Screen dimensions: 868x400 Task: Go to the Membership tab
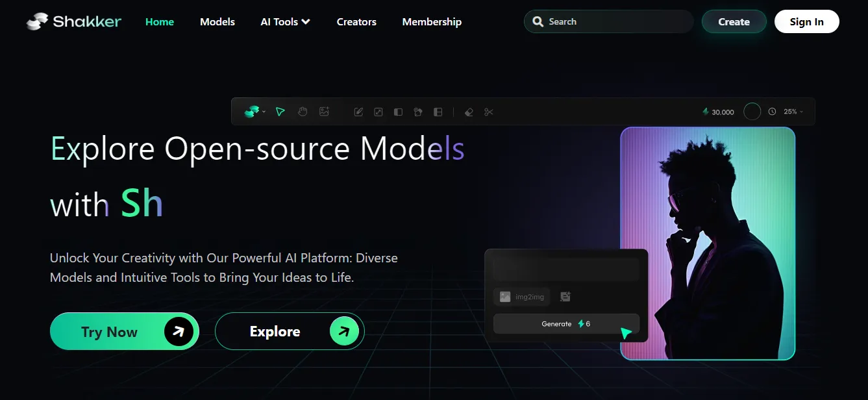pos(432,21)
